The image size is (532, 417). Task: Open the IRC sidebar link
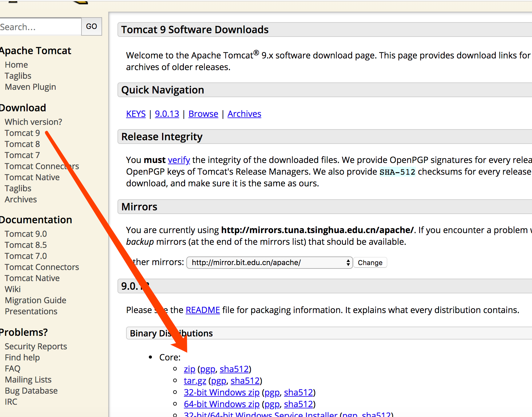pos(11,402)
